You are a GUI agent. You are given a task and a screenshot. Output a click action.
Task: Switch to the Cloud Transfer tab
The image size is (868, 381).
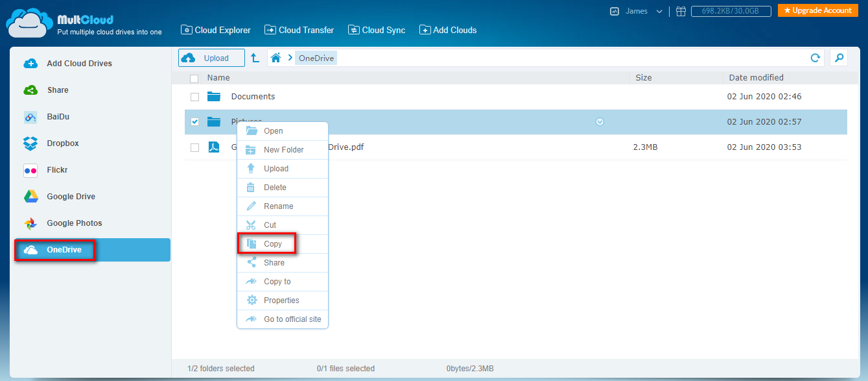point(299,30)
